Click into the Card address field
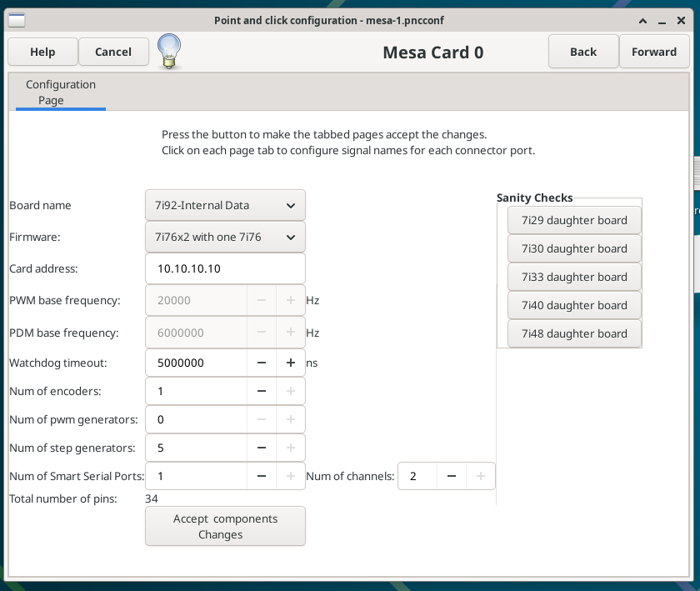Screen dimensions: 700x591 [x=225, y=268]
